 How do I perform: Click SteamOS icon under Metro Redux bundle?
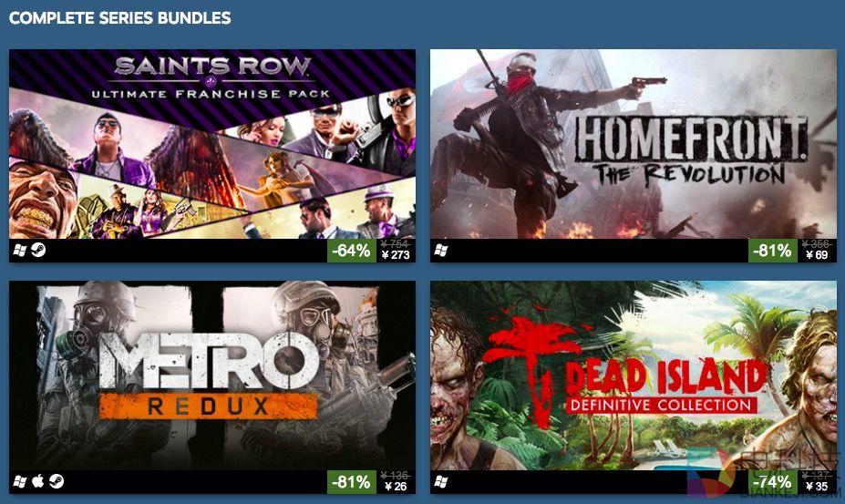pyautogui.click(x=56, y=481)
